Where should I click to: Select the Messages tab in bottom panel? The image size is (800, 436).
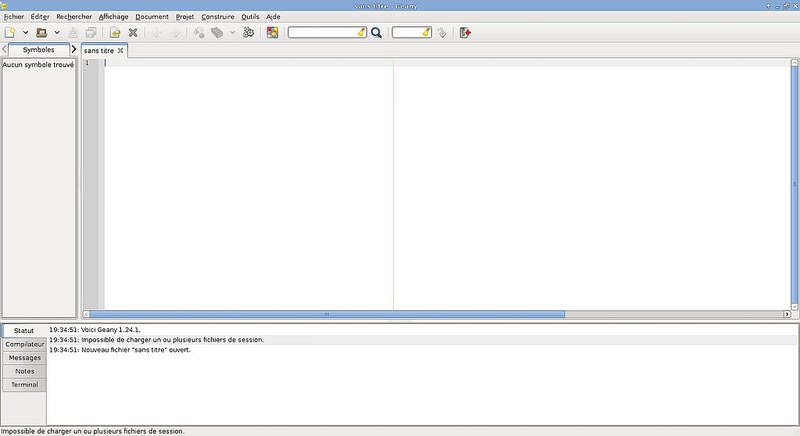click(x=24, y=358)
